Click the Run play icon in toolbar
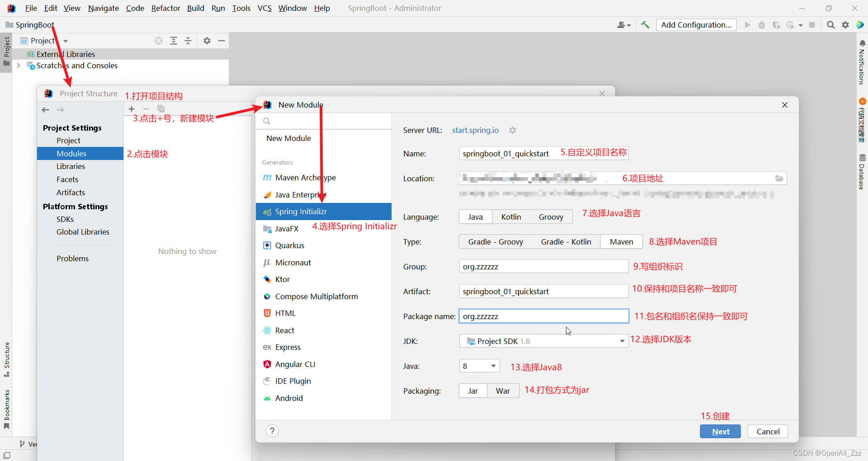Image resolution: width=868 pixels, height=461 pixels. pos(747,25)
